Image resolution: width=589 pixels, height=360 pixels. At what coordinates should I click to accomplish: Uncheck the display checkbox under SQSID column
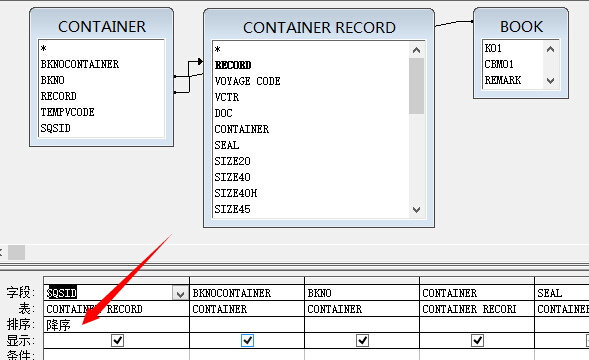[118, 340]
